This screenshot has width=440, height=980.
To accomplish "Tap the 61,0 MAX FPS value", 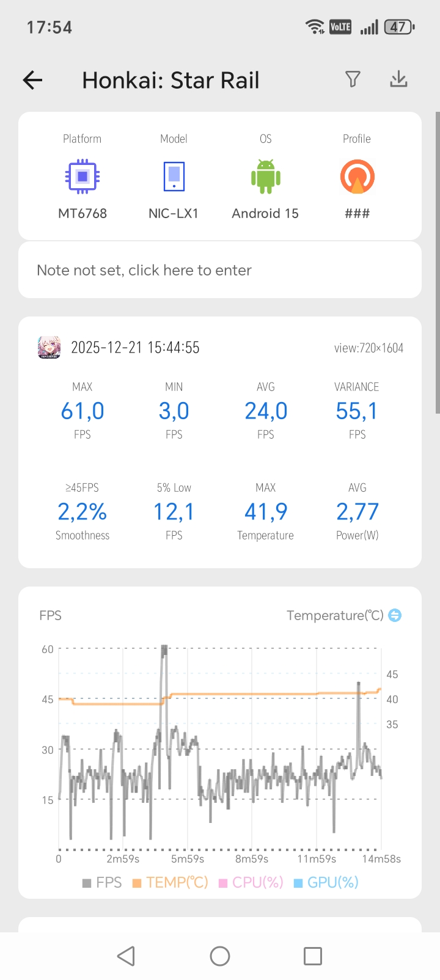I will tap(82, 411).
